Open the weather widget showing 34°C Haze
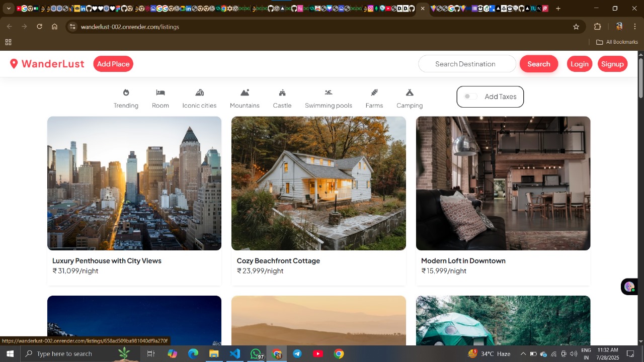 (x=489, y=354)
